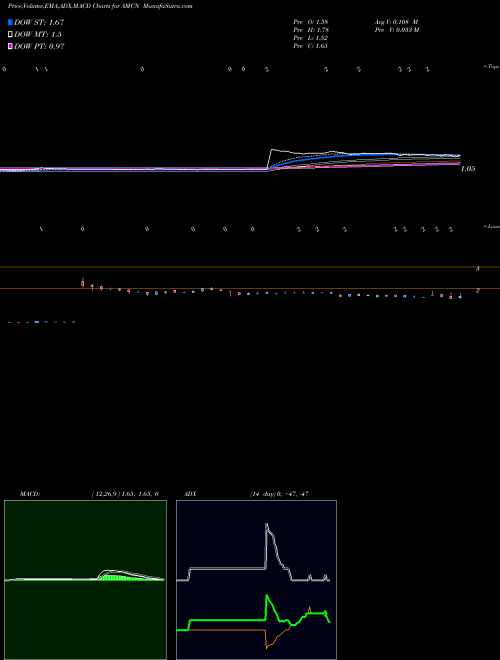
Task: Click the '<Tops' label at right edge
Action: 492,67
